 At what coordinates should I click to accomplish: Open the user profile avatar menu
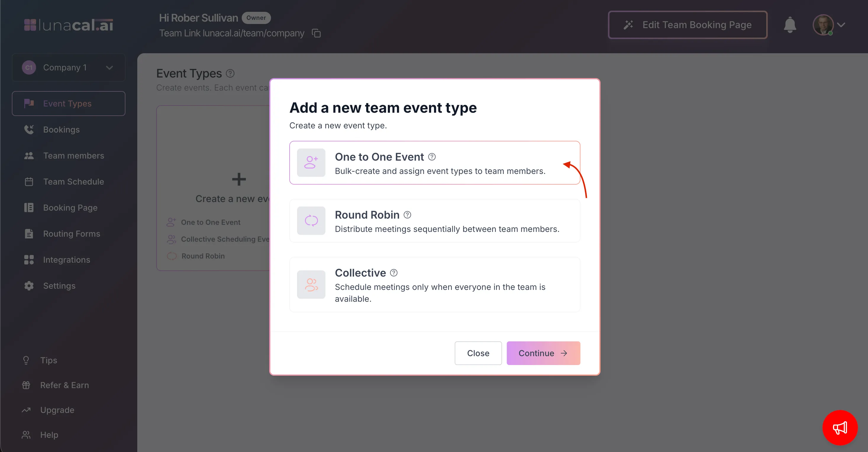pyautogui.click(x=823, y=25)
